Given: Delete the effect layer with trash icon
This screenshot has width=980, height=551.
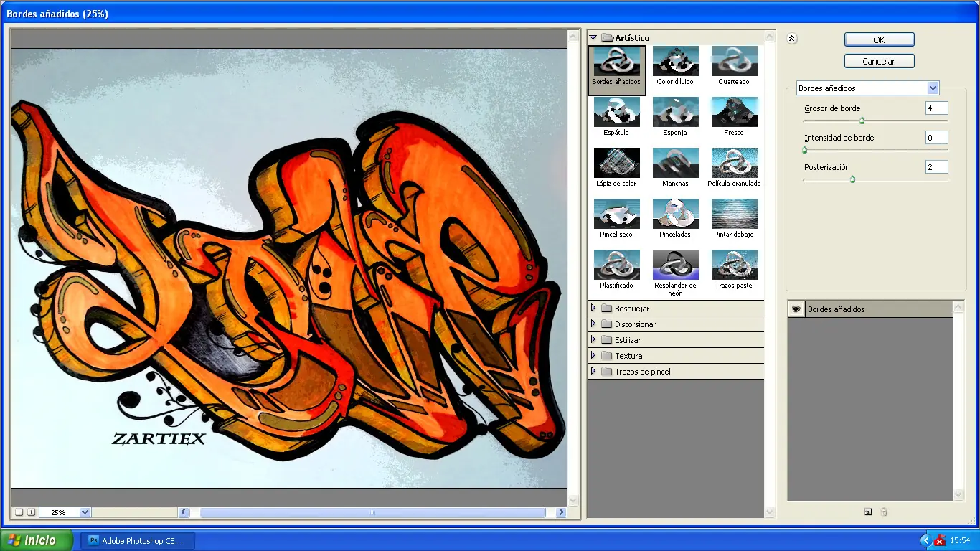Looking at the screenshot, I should tap(884, 512).
